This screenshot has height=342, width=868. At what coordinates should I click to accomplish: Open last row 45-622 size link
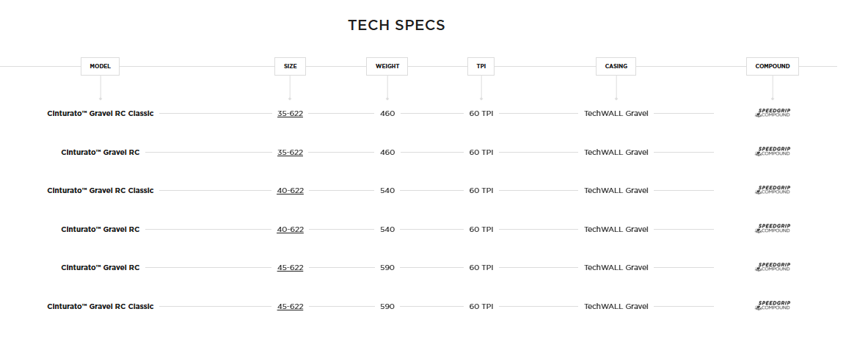click(290, 307)
